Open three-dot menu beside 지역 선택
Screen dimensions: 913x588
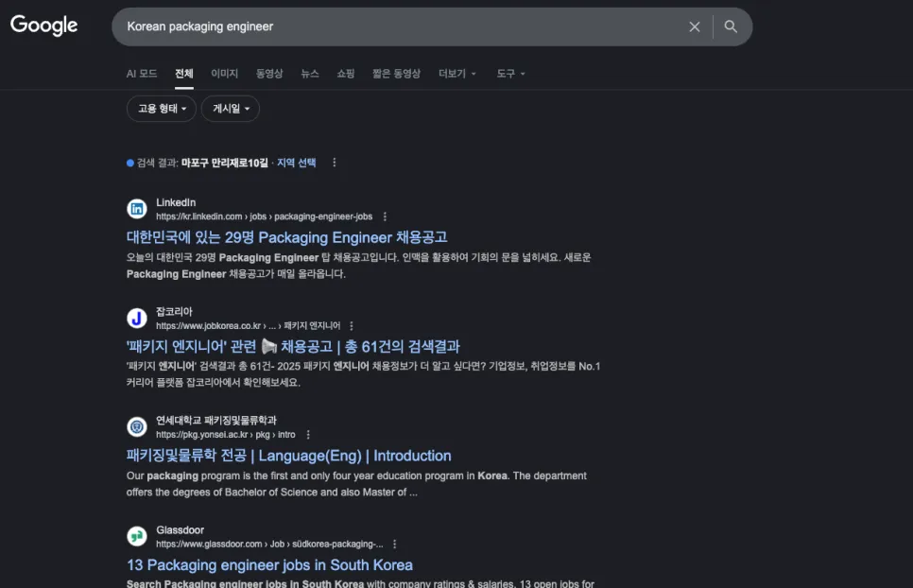(335, 163)
